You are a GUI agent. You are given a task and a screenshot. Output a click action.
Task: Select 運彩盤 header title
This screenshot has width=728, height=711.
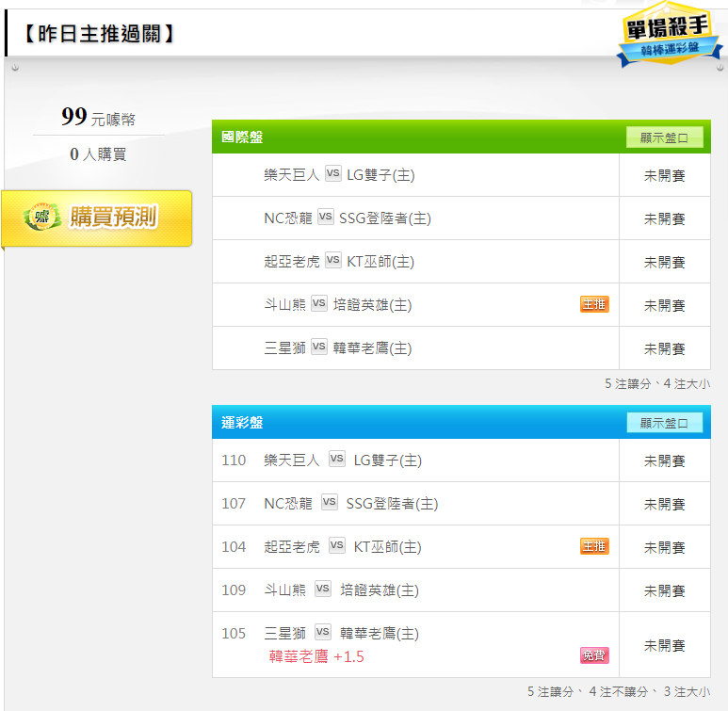tap(242, 423)
